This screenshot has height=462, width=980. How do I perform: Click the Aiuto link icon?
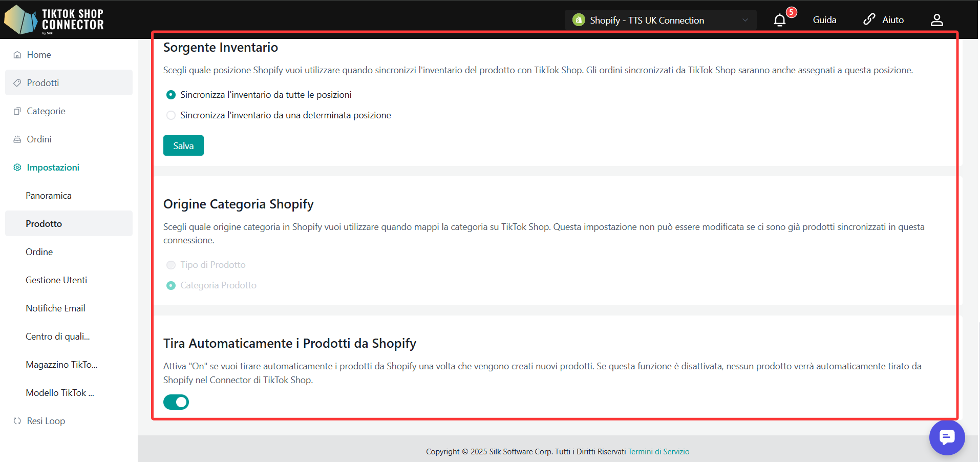pos(869,19)
